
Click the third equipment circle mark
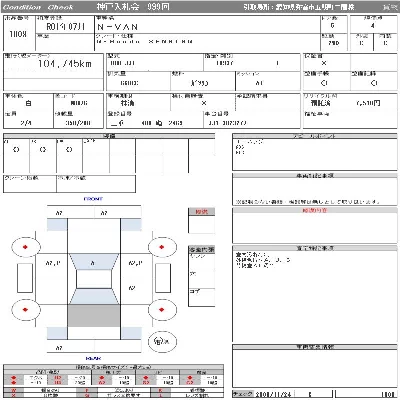tap(69, 150)
